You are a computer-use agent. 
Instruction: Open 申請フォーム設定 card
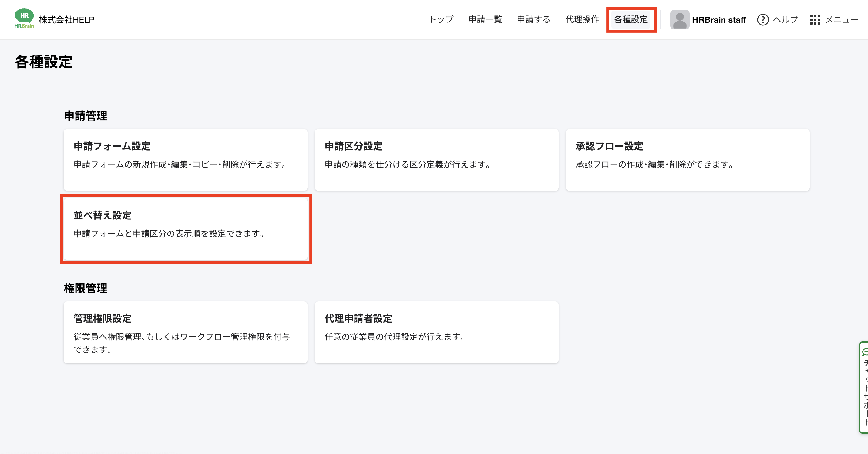185,160
